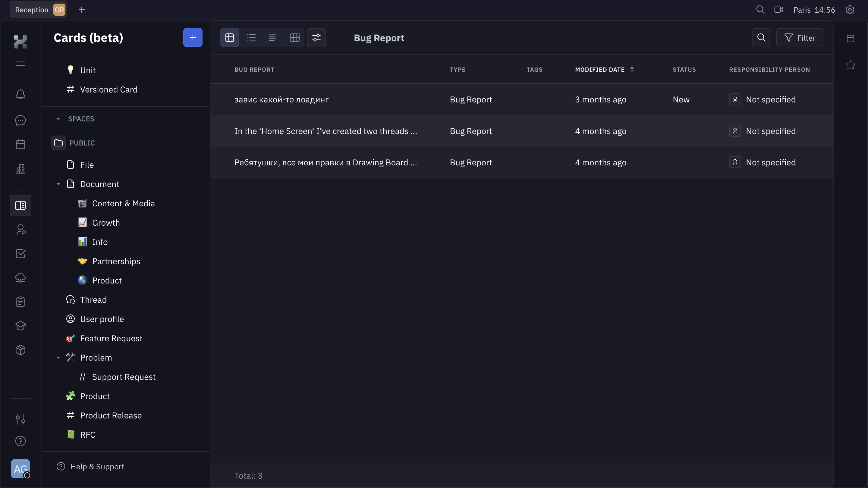Collapse the Document tree item
This screenshot has height=488, width=868.
[x=58, y=184]
